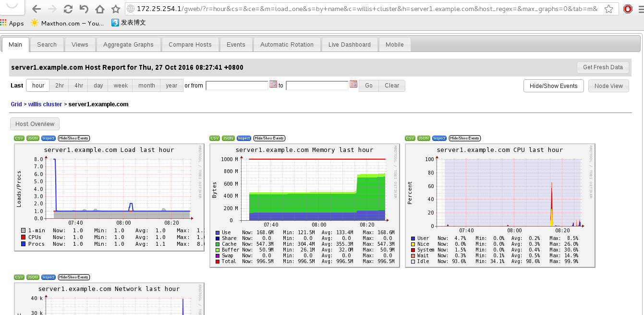Open the Events tab

pos(236,44)
